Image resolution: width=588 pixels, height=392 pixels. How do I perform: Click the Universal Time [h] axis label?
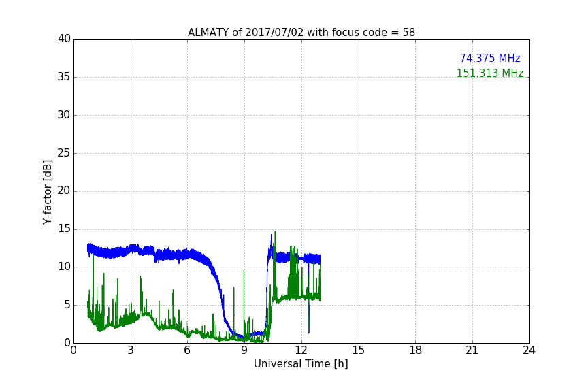[x=301, y=364]
